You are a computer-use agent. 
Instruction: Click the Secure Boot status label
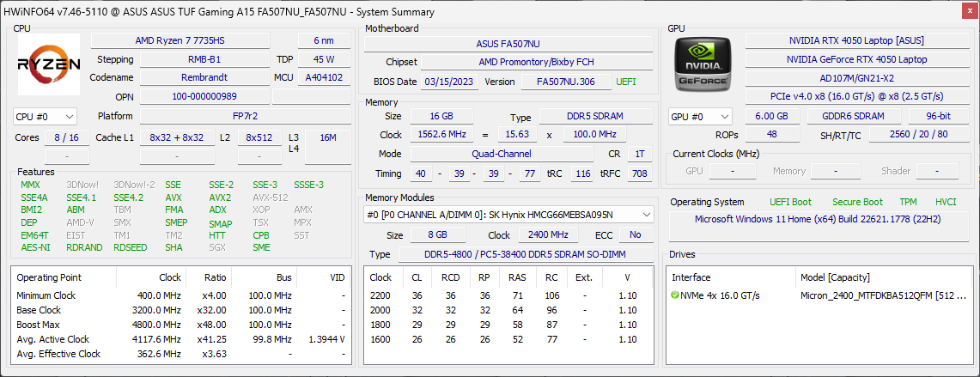coord(857,202)
